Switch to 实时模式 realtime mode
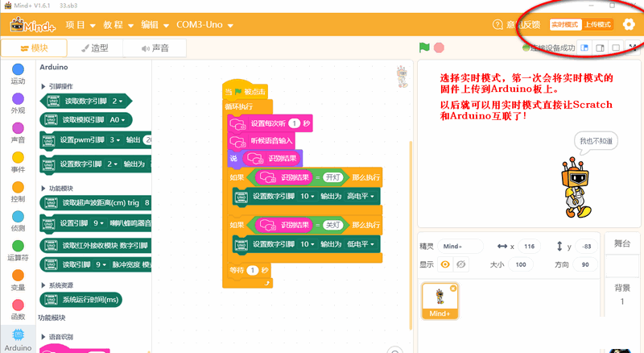Viewport: 644px width, 353px height. (565, 25)
